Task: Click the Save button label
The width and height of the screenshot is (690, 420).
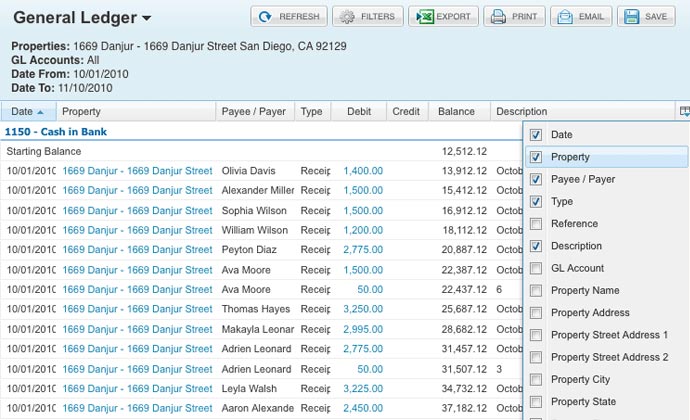Action: tap(656, 17)
